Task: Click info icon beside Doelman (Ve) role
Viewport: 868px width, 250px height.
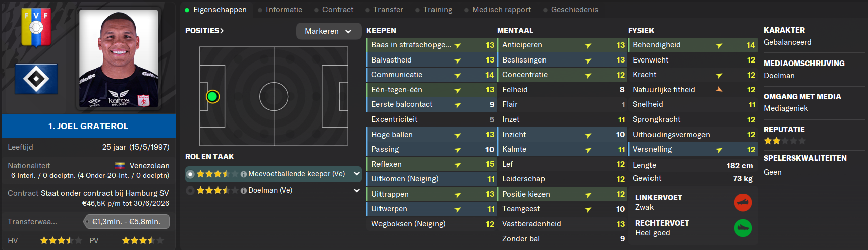Action: [x=244, y=191]
